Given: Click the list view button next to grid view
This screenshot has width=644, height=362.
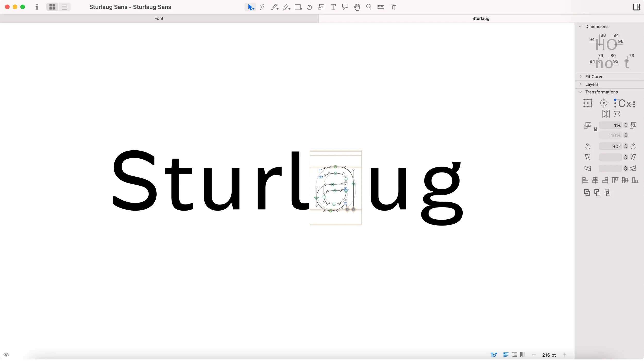Looking at the screenshot, I should coord(64,7).
